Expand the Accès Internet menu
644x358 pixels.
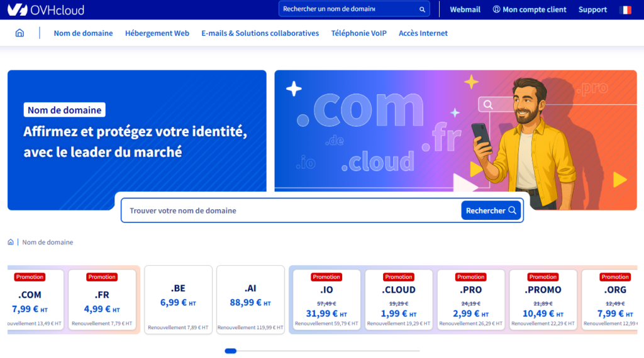(x=423, y=33)
